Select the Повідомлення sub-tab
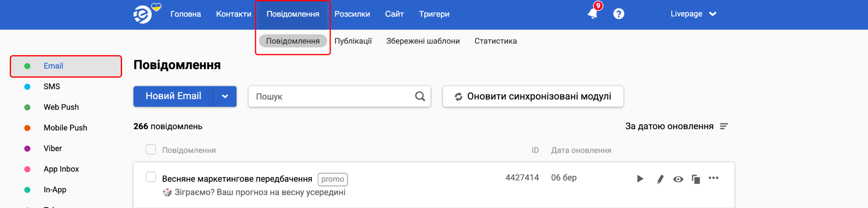The image size is (868, 208). point(293,41)
